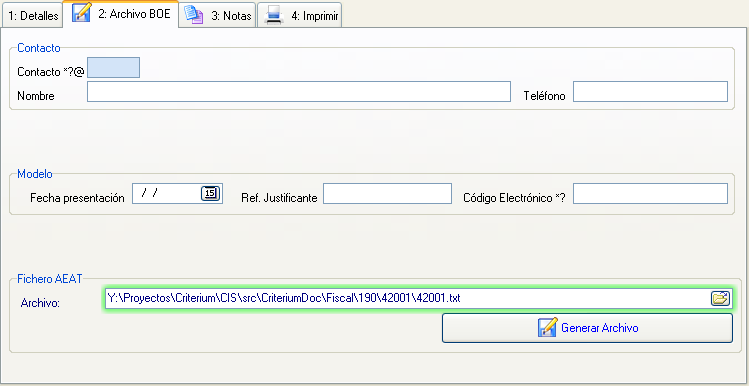Click the Archivo: label
This screenshot has width=749, height=386.
point(40,303)
